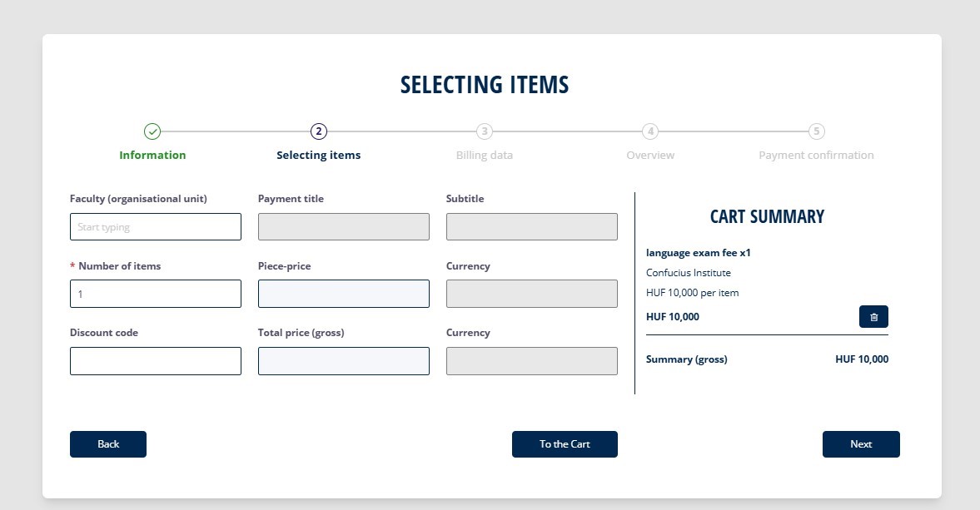Go to the Information step label
The height and width of the screenshot is (510, 980).
pyautogui.click(x=152, y=156)
